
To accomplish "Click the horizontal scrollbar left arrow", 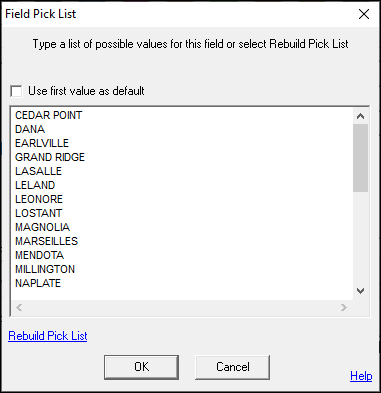I will [19, 307].
